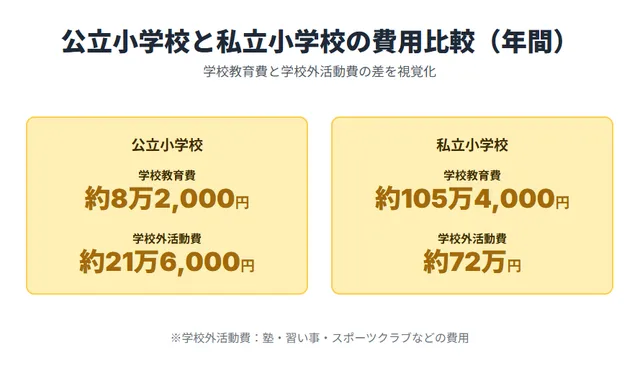Click the subtitle 学校教育費と学校外活動費の差を視覚化
This screenshot has height=373, width=640.
coord(320,71)
